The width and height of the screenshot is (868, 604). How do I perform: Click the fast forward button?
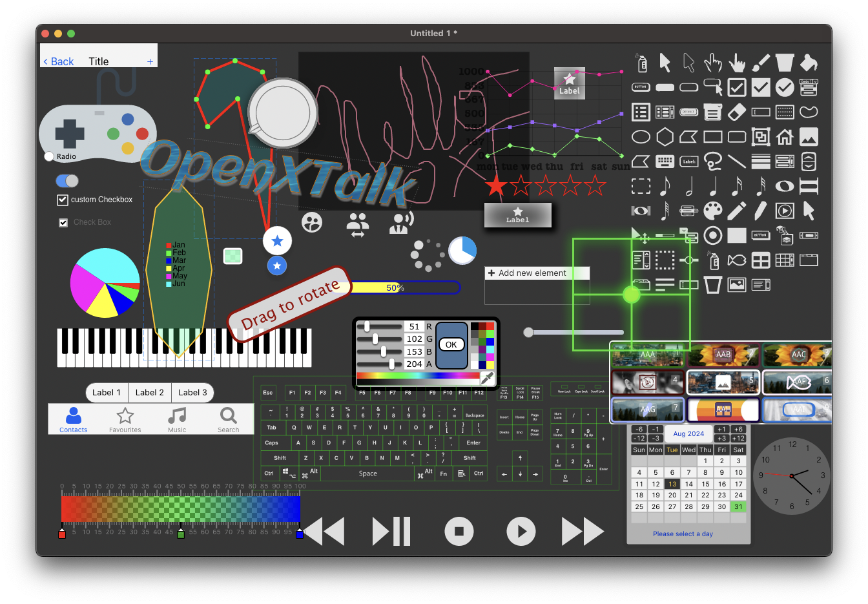point(583,532)
